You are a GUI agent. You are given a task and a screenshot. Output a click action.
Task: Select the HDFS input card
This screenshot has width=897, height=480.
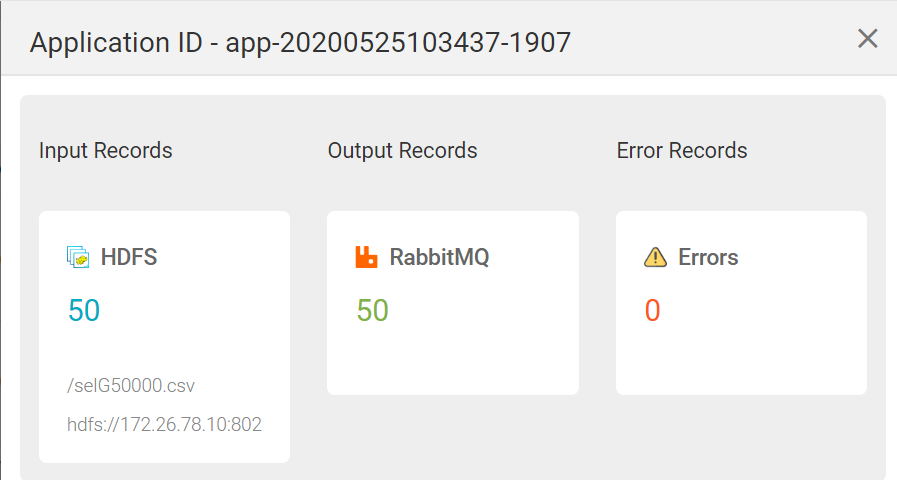[x=164, y=337]
